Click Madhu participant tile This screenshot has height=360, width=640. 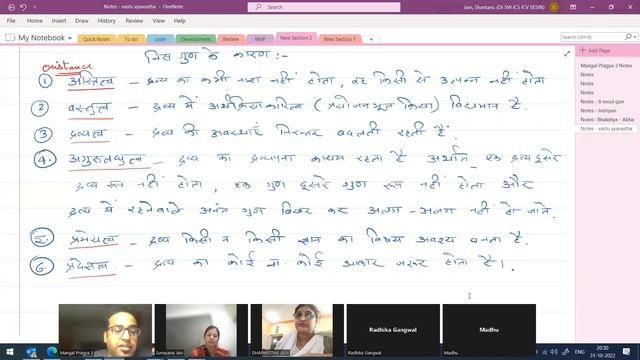[489, 330]
